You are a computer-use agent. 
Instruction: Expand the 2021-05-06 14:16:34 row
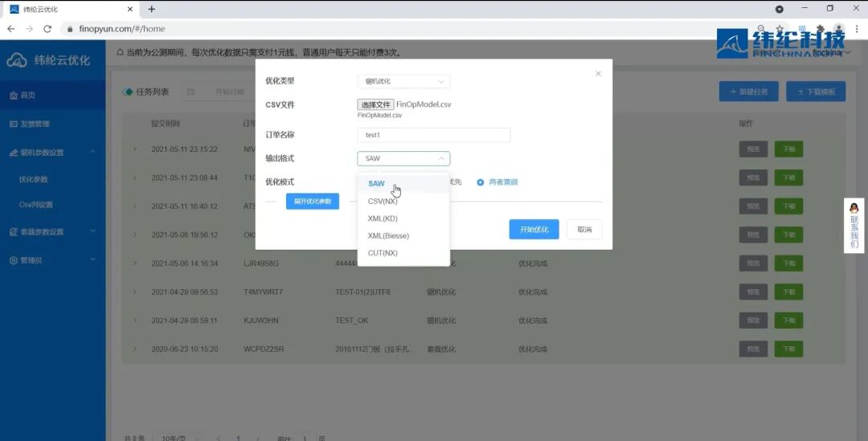point(134,263)
